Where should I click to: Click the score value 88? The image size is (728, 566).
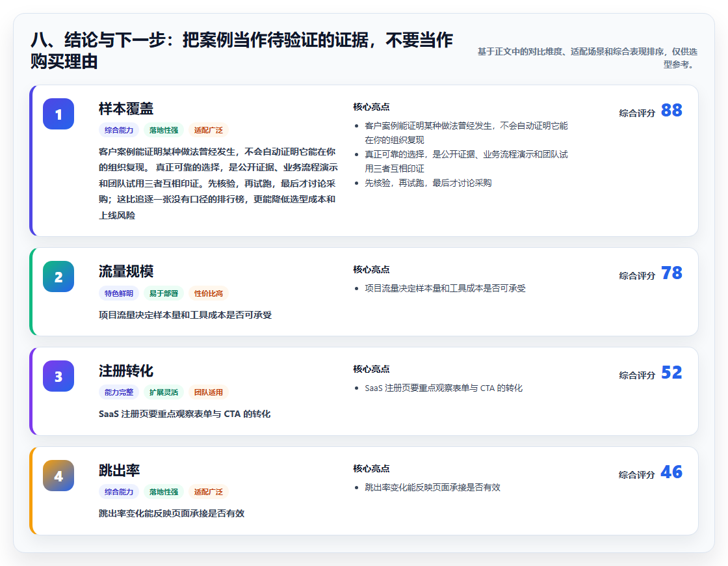[671, 110]
